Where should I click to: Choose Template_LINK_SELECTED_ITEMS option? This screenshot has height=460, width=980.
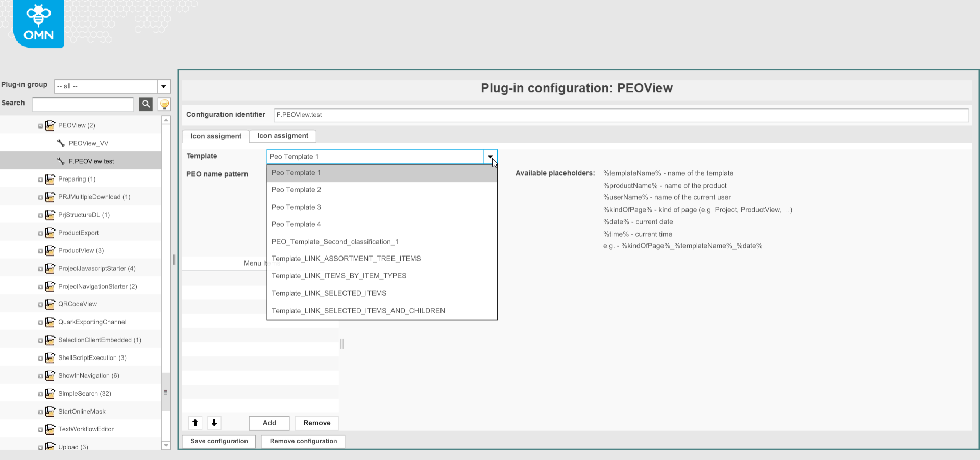pos(329,293)
